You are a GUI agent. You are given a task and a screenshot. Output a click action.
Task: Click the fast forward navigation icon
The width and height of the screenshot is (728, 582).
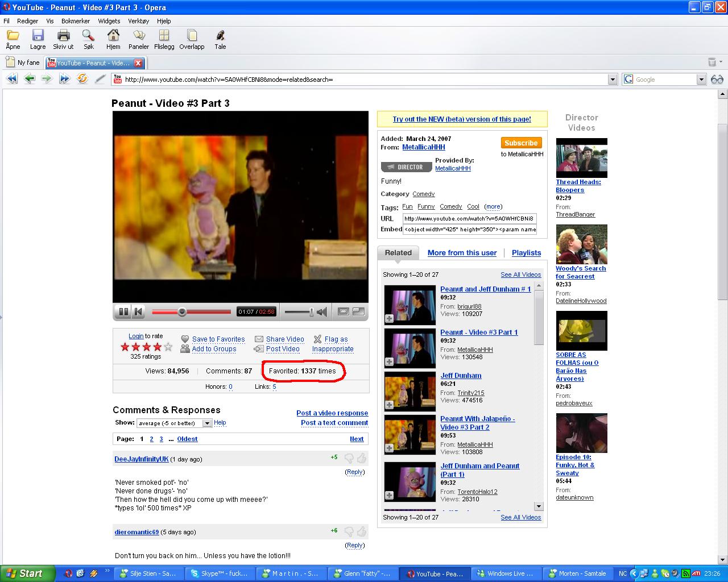point(64,79)
